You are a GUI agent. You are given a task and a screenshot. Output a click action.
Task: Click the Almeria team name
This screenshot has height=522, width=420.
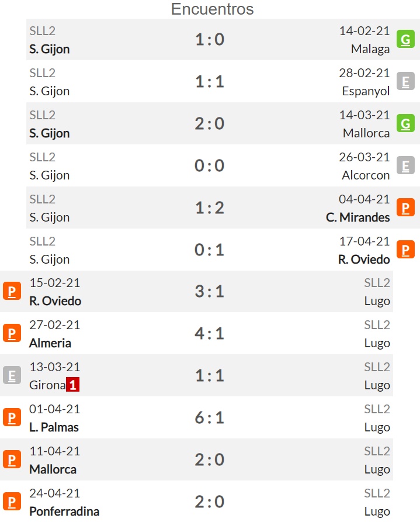tap(50, 343)
